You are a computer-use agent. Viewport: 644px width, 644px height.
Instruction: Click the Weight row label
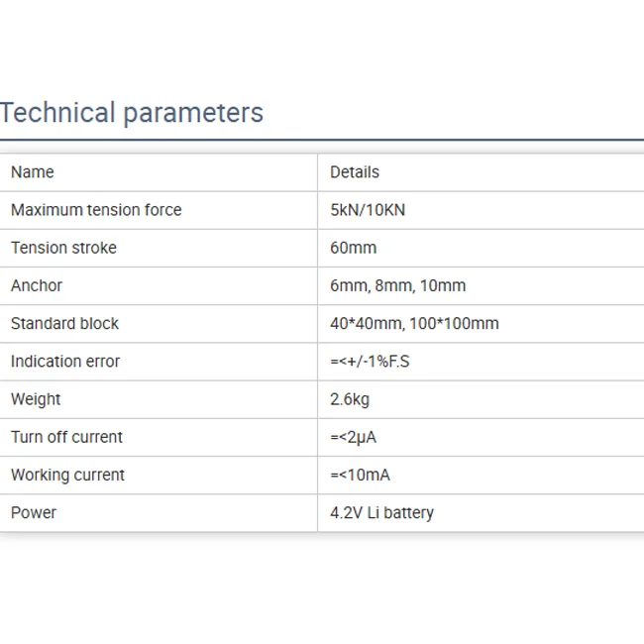pos(36,399)
